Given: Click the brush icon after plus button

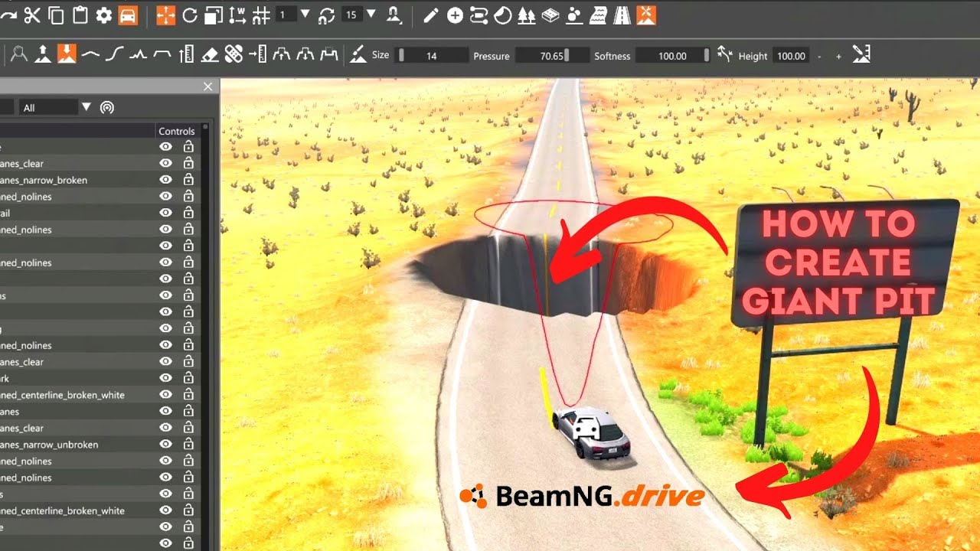Looking at the screenshot, I should (x=861, y=54).
